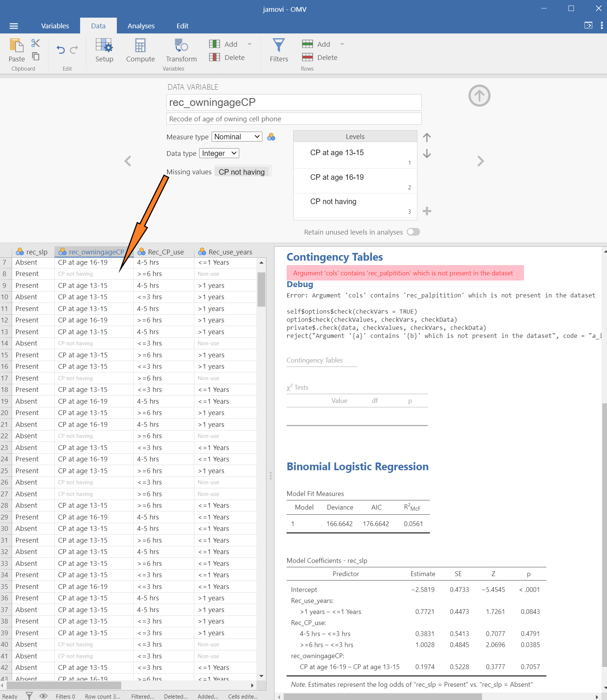Collapse the variable editor with up-arrow circle
The width and height of the screenshot is (607, 700).
coord(479,96)
